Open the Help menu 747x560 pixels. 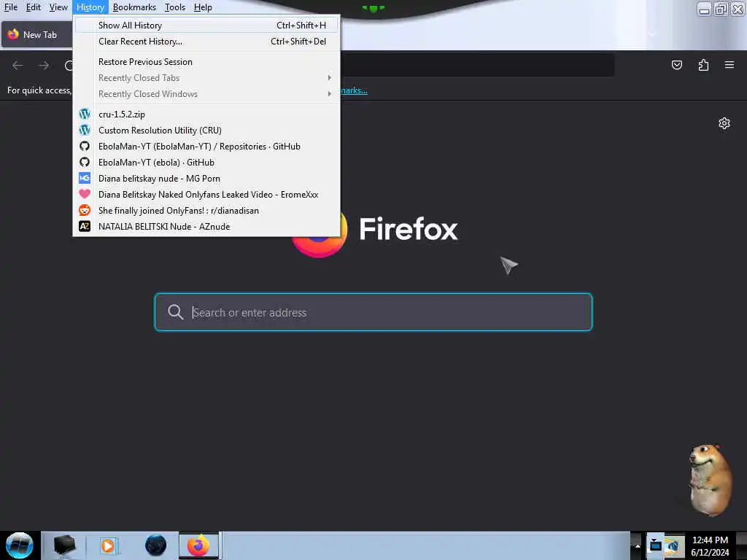click(203, 7)
